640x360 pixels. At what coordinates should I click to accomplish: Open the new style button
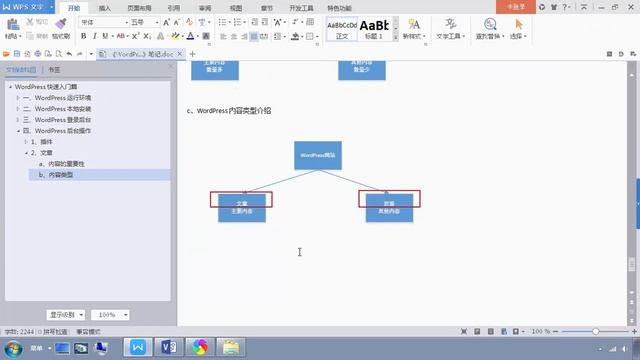pos(414,29)
